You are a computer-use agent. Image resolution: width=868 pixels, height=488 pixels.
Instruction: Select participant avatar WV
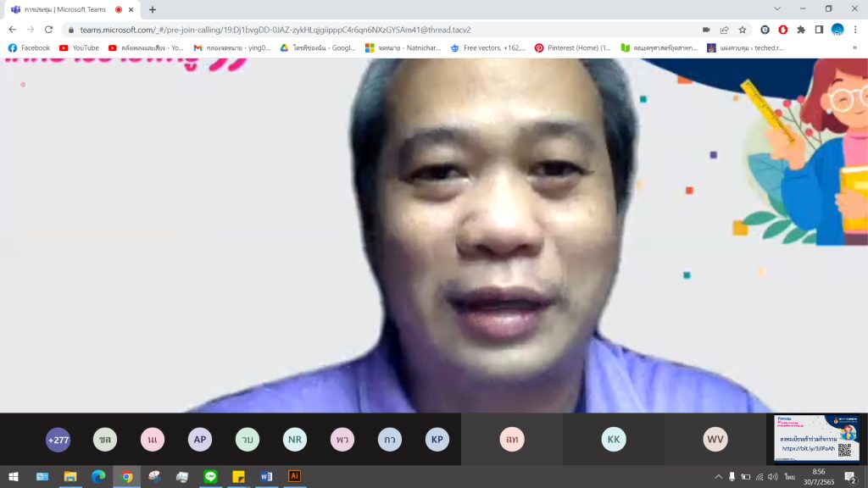[715, 440]
